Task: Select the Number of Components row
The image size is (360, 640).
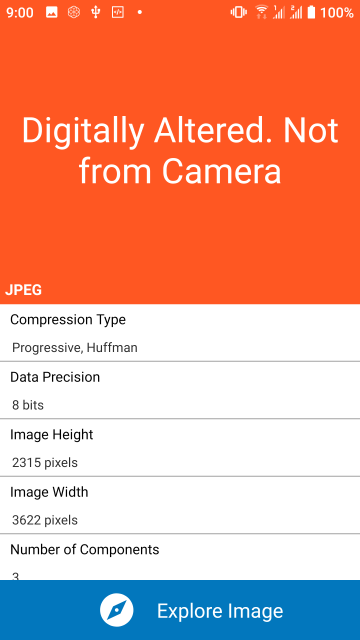Action: [180, 558]
